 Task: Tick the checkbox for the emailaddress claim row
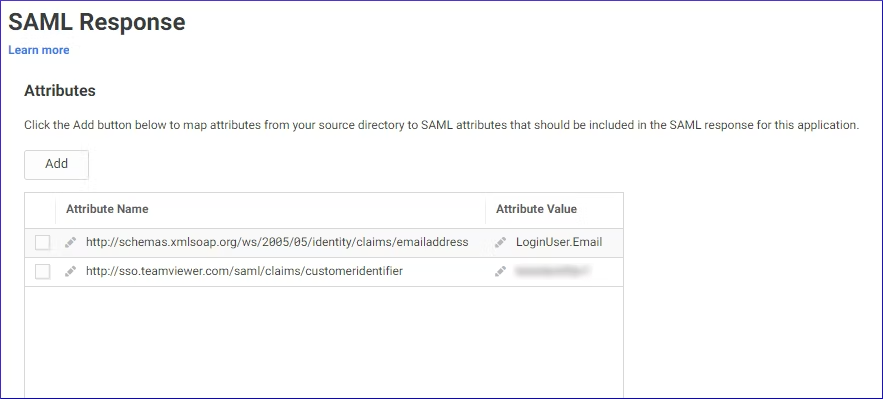42,243
